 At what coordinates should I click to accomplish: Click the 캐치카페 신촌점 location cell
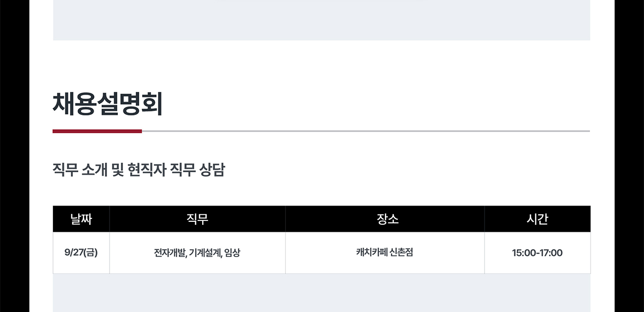pos(384,252)
